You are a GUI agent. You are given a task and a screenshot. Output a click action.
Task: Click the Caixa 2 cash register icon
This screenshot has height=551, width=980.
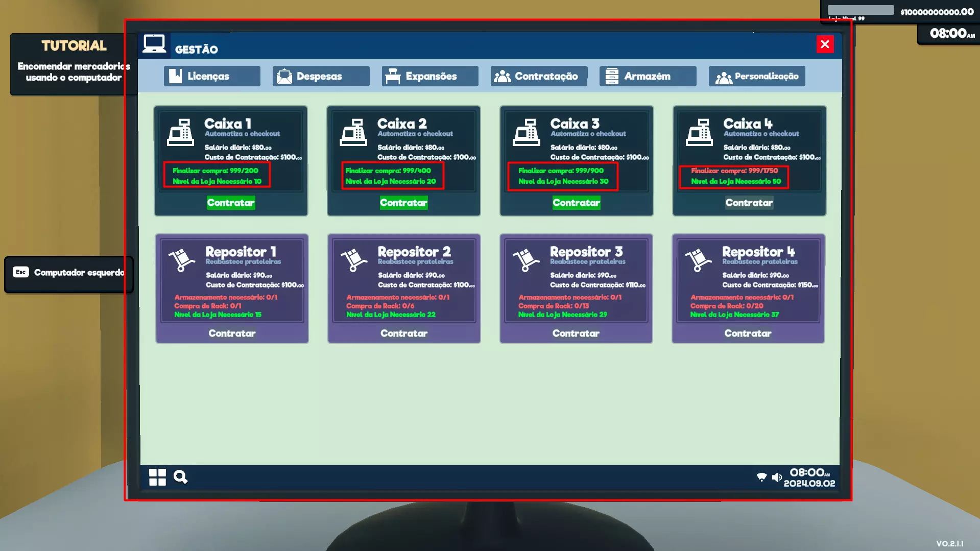(353, 132)
